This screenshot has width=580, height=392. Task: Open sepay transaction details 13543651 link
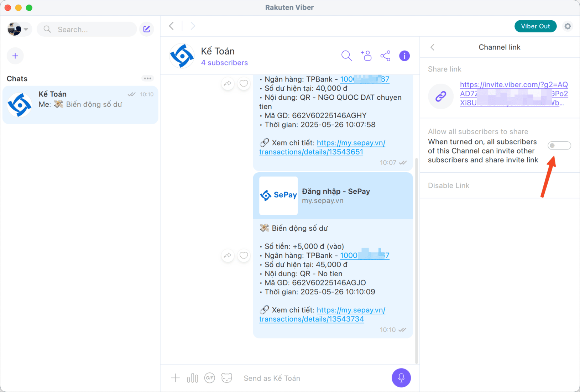(322, 147)
